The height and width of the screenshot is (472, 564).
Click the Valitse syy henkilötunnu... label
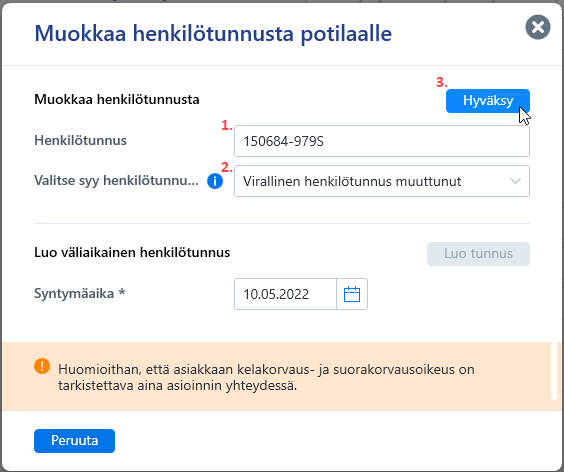click(116, 180)
